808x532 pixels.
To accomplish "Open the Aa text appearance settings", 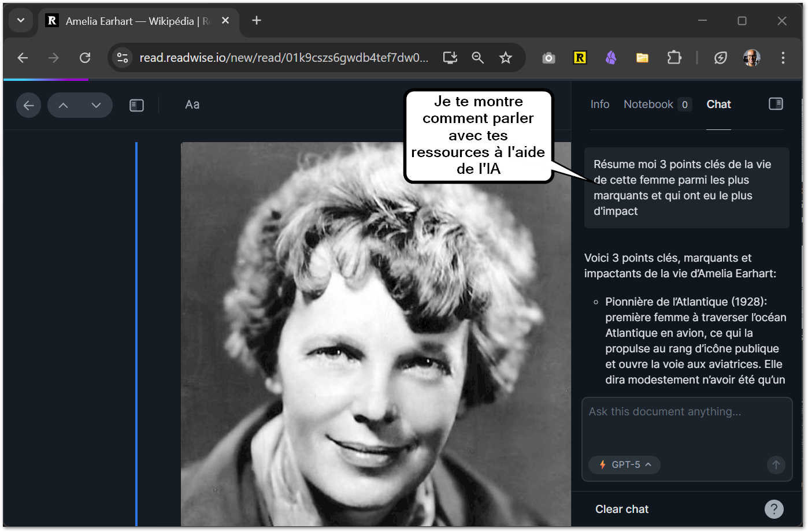I will tap(192, 105).
